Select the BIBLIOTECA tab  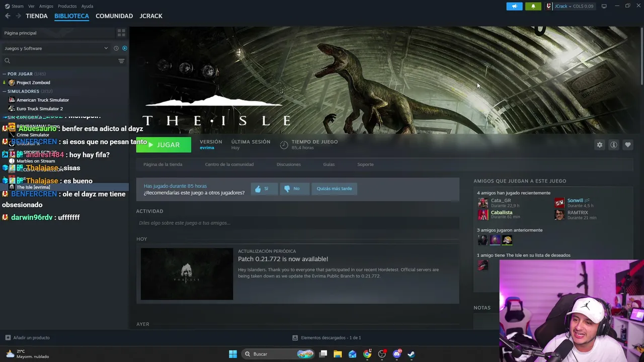tap(71, 16)
